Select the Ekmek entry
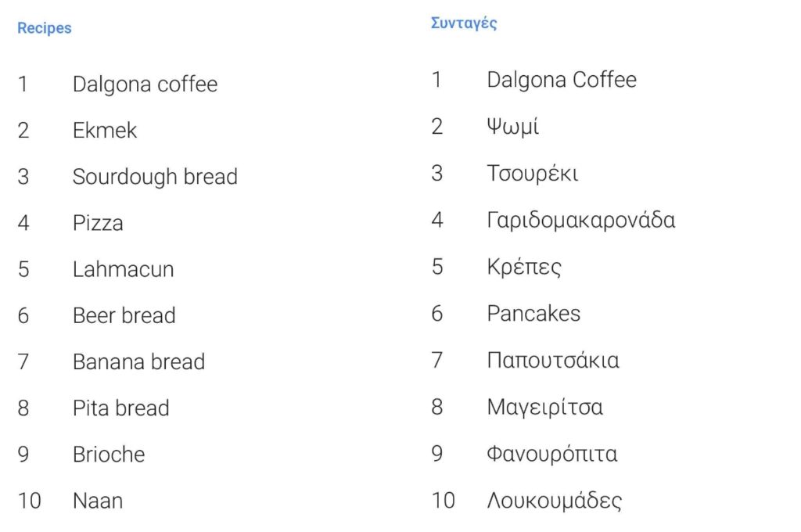Image resolution: width=801 pixels, height=532 pixels. tap(105, 131)
